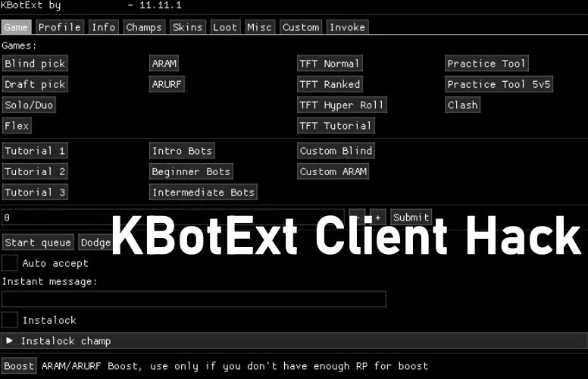Select the Blind pick game mode
Viewport: 588px width, 379px height.
coord(35,64)
